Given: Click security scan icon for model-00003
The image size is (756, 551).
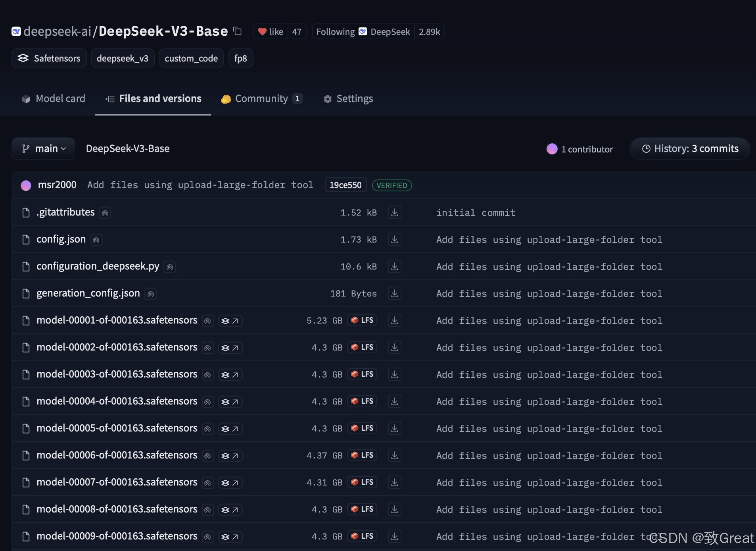Looking at the screenshot, I should [x=208, y=375].
